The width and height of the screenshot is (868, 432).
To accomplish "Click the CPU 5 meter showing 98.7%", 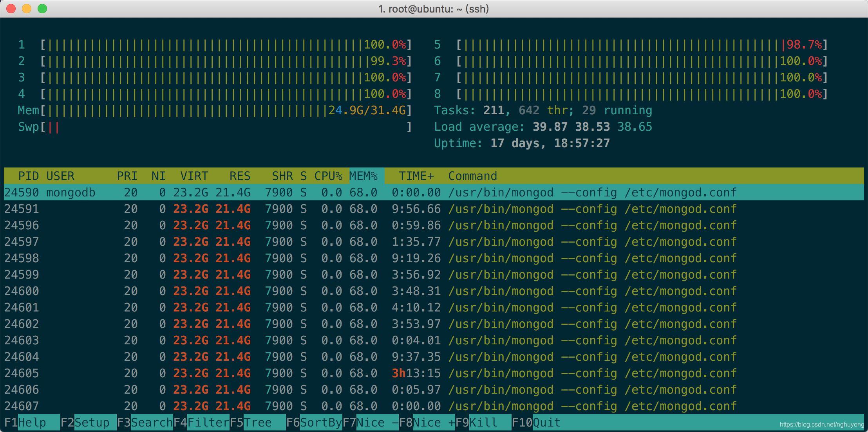I will [631, 45].
